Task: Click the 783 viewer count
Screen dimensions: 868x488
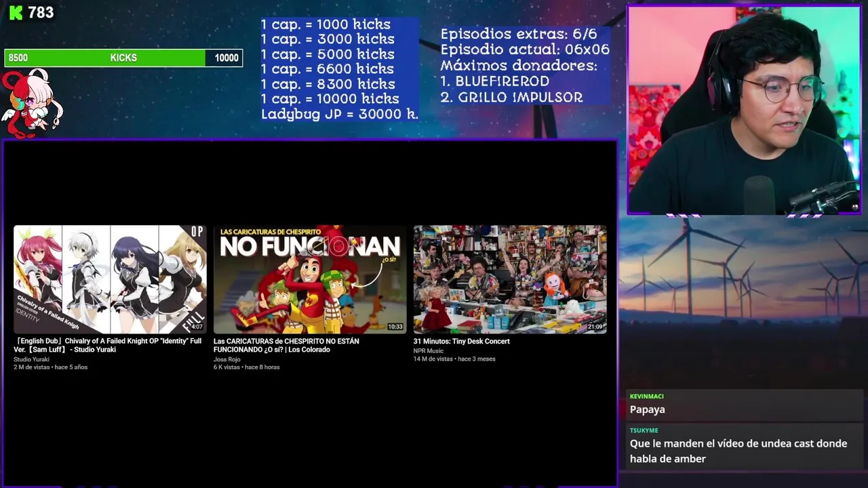Action: pyautogui.click(x=41, y=13)
